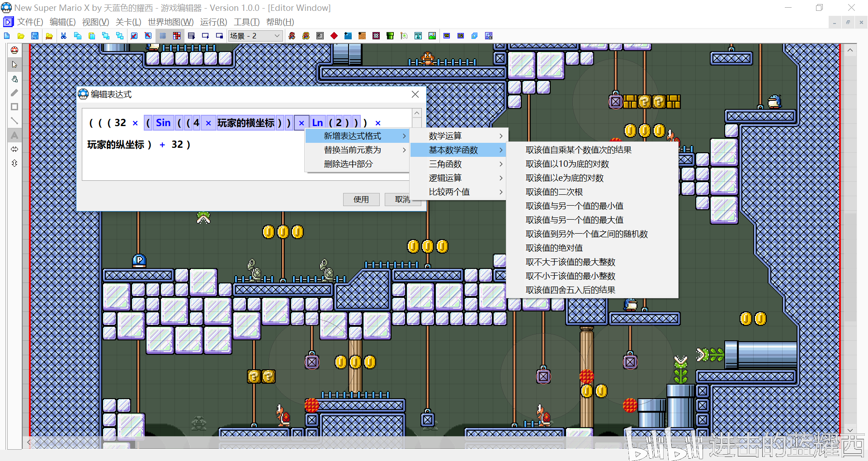Choose 取该值以e为底的对数

click(x=592, y=178)
